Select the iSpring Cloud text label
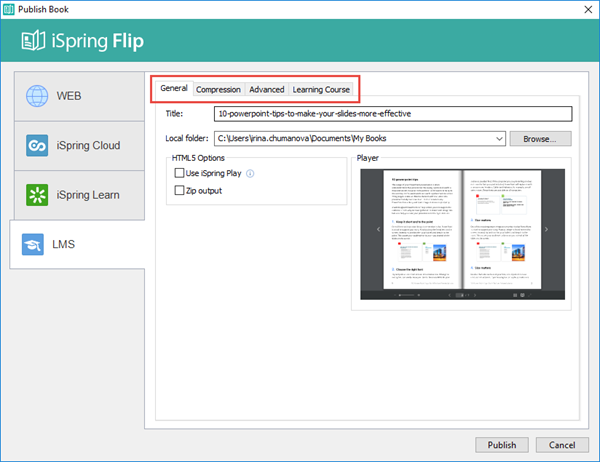The width and height of the screenshot is (600, 462). coord(88,145)
